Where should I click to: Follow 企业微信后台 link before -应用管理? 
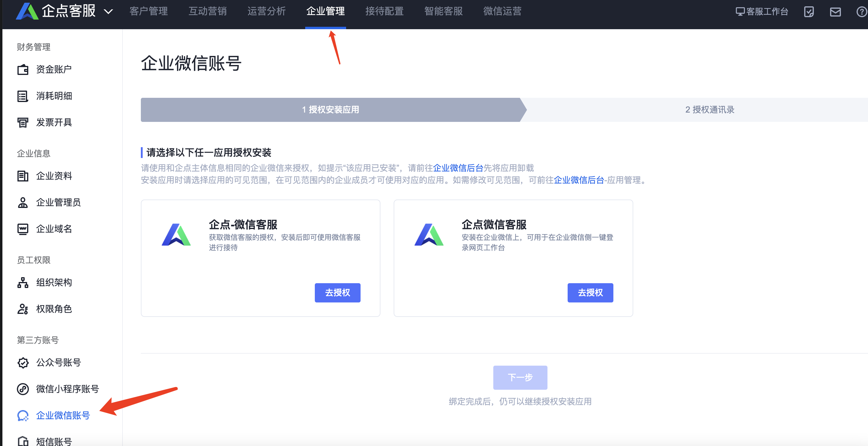coord(578,180)
